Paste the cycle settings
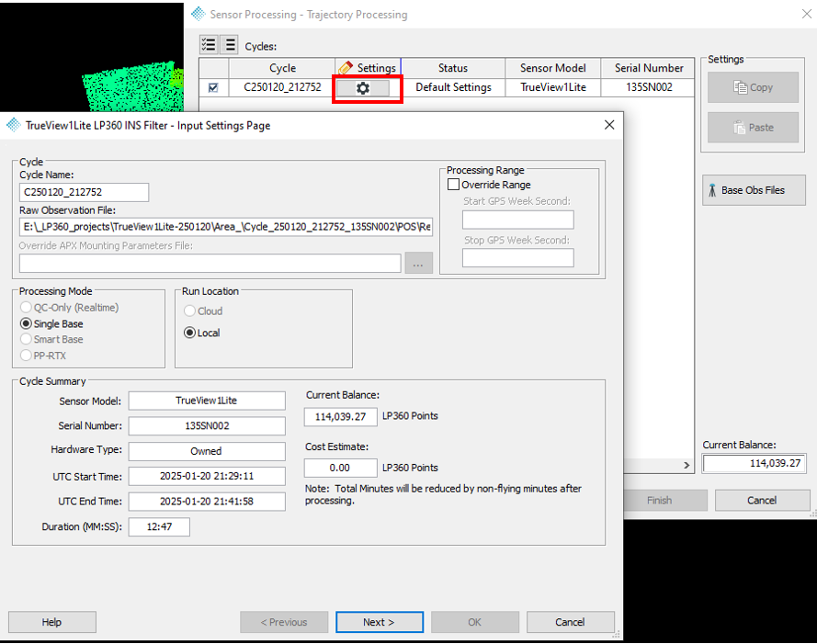817x644 pixels. (x=753, y=128)
